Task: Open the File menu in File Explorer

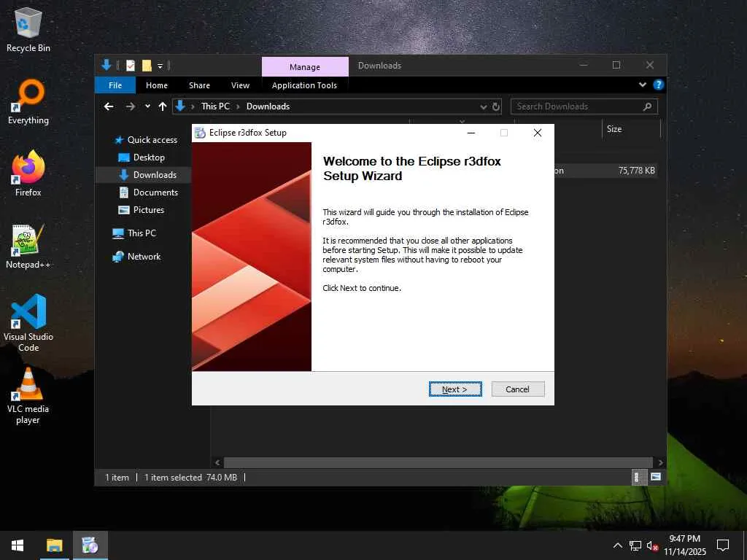Action: tap(115, 85)
